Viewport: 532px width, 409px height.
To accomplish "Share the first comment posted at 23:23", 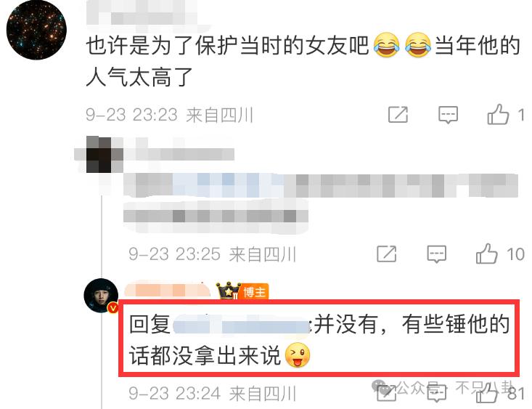I will [398, 115].
